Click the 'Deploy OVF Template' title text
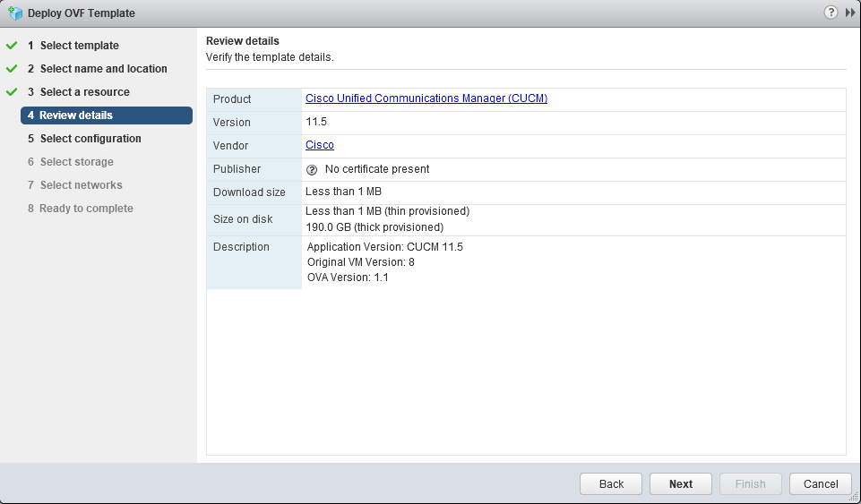This screenshot has height=504, width=861. 82,13
